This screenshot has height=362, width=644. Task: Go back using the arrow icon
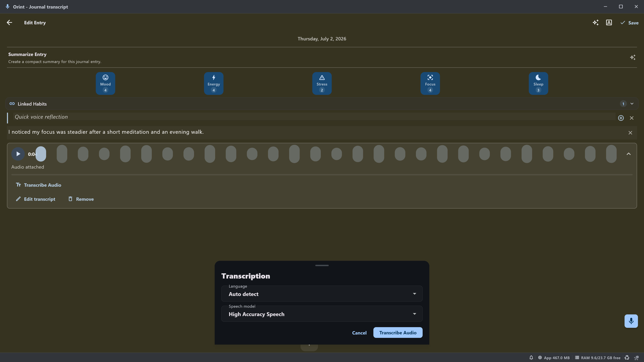click(9, 22)
